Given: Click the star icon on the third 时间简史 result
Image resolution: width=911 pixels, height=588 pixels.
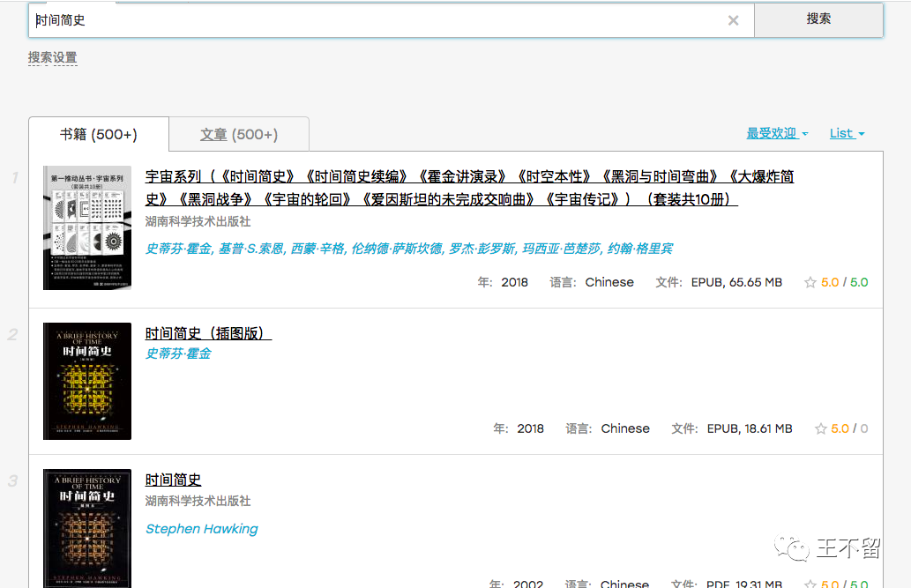Looking at the screenshot, I should click(x=811, y=584).
